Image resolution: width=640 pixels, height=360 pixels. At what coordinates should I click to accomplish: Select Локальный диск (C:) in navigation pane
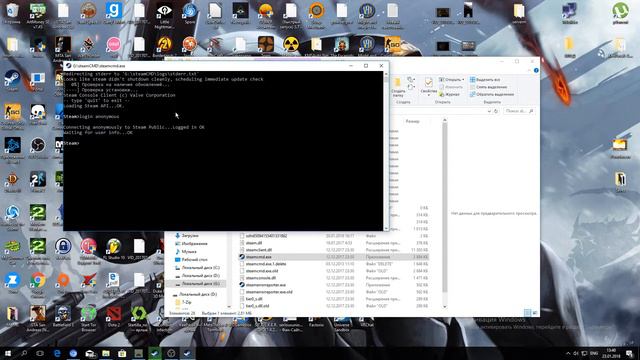click(197, 268)
